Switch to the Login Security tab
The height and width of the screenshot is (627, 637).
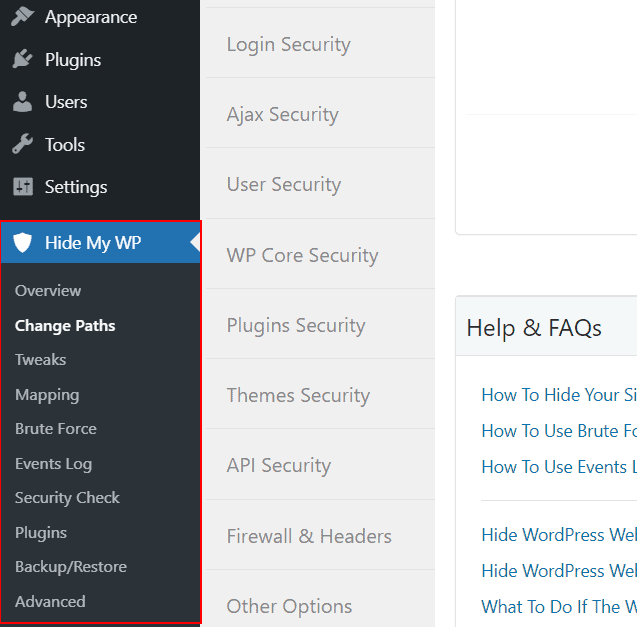coord(320,44)
